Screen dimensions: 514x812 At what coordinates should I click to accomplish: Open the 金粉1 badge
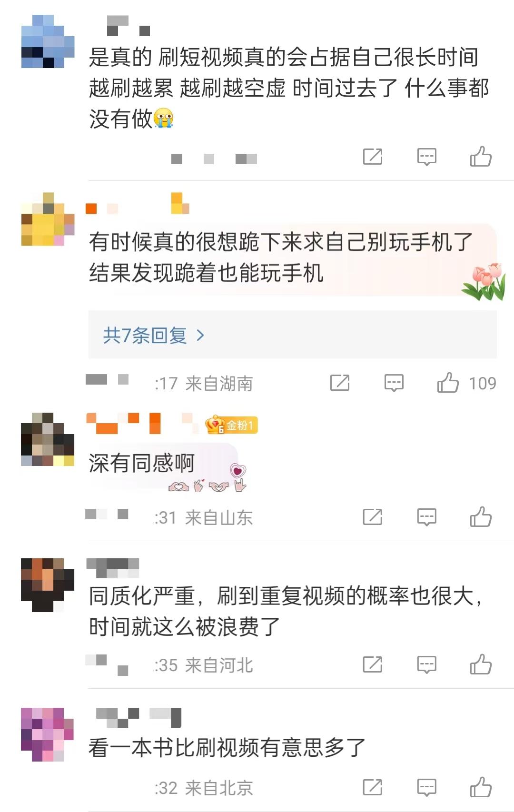[231, 425]
